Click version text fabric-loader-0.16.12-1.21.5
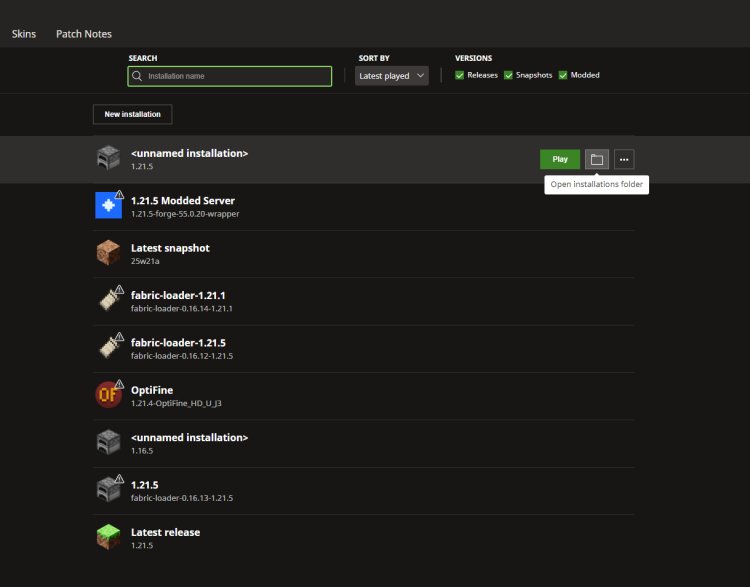Viewport: 750px width, 587px height. pos(182,356)
